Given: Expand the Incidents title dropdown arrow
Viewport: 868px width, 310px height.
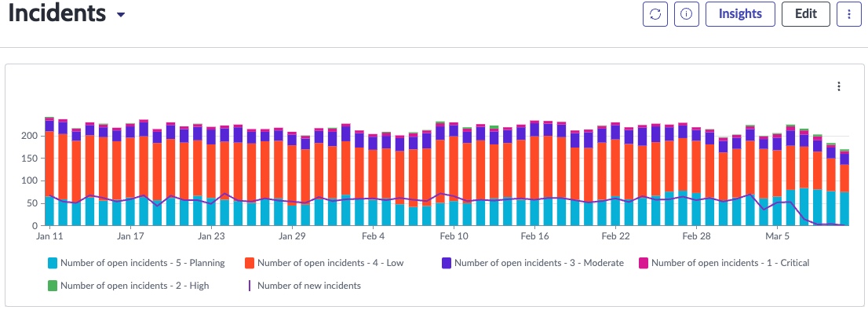Looking at the screenshot, I should click(x=121, y=15).
